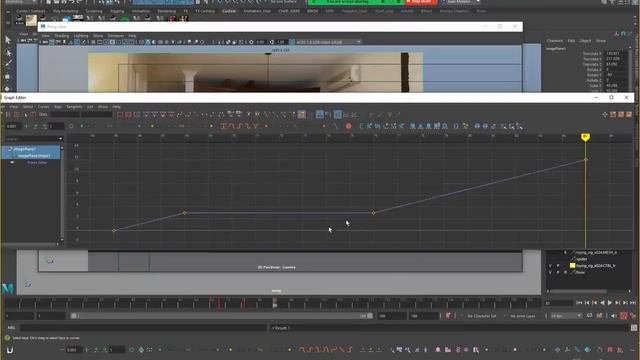This screenshot has height=360, width=640.
Task: Toggle the red auto keyframe button
Action: point(624,316)
